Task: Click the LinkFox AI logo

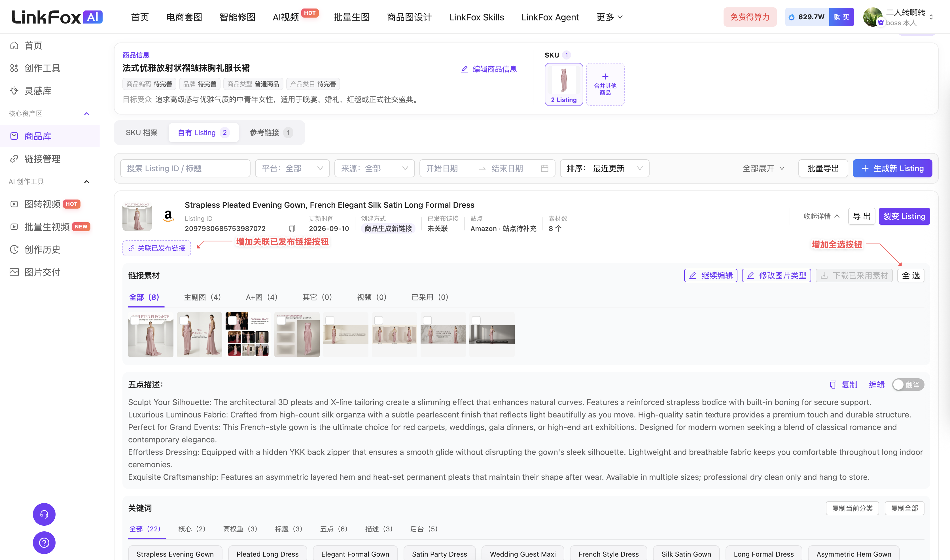Action: [x=57, y=17]
